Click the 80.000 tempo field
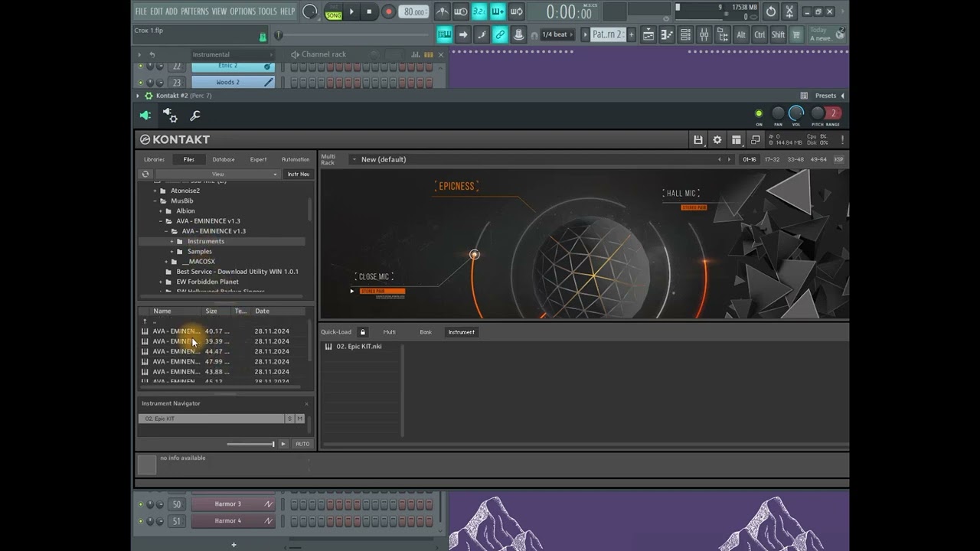 click(413, 11)
